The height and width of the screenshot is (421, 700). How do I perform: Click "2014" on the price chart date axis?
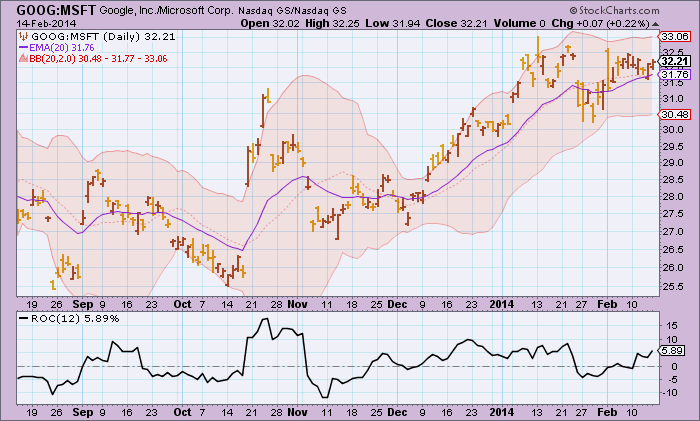click(502, 304)
